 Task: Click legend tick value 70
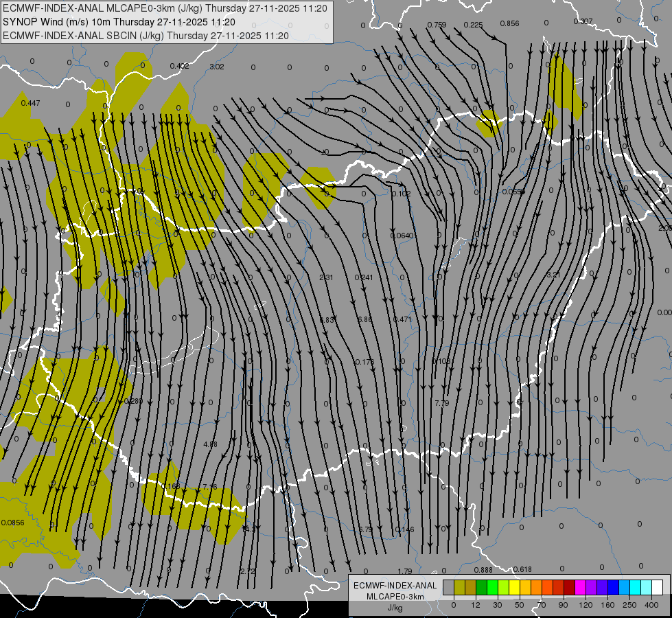[542, 605]
